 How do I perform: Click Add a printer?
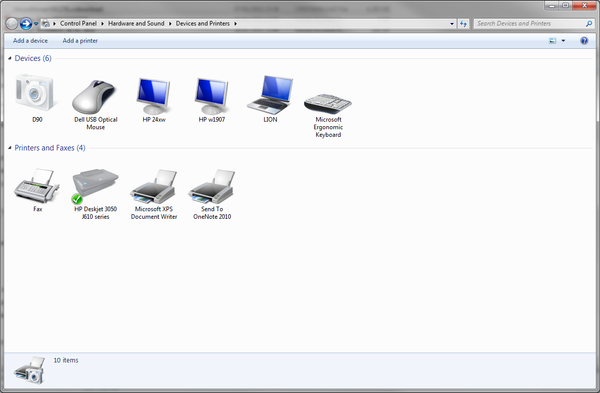pos(80,41)
